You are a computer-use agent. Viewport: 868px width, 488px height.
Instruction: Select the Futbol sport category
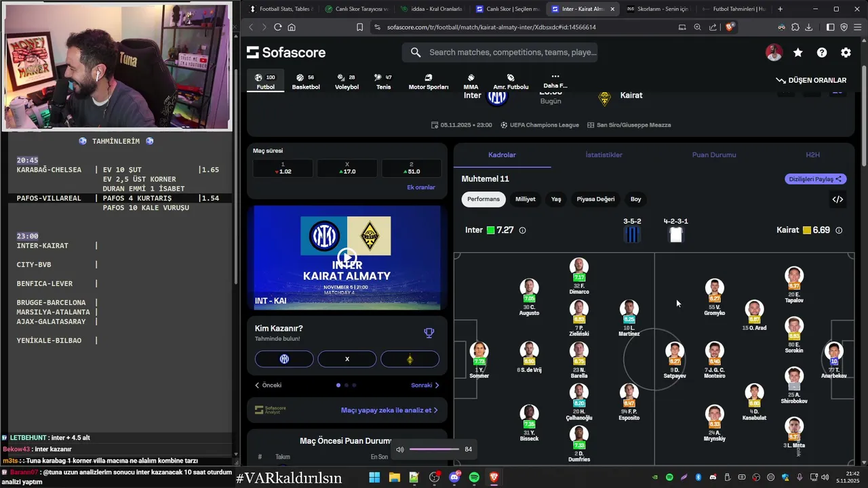[265, 82]
